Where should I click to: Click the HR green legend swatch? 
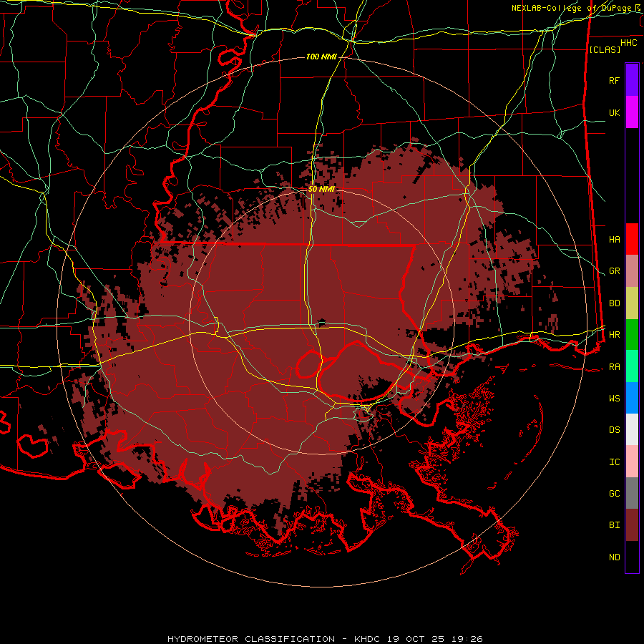(x=632, y=335)
